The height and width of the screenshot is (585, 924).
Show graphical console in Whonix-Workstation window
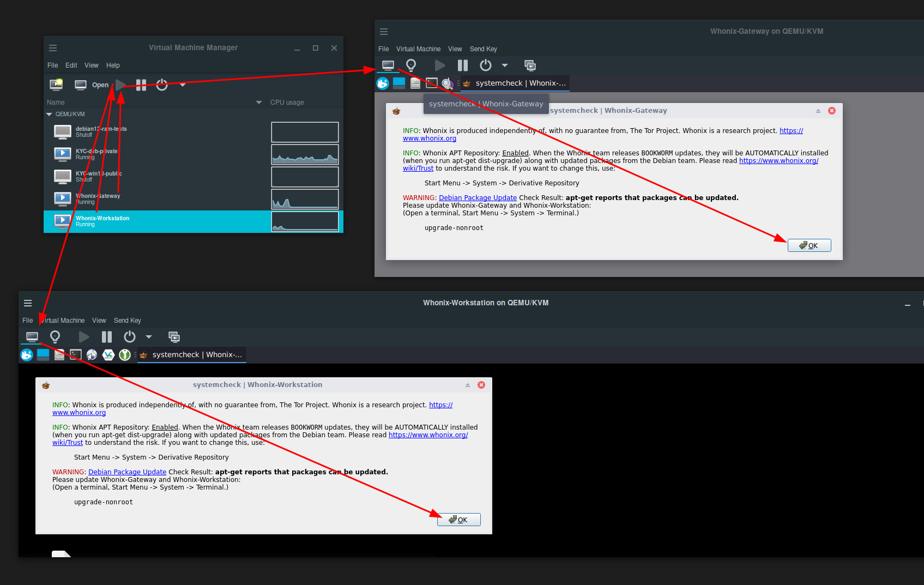click(x=32, y=337)
